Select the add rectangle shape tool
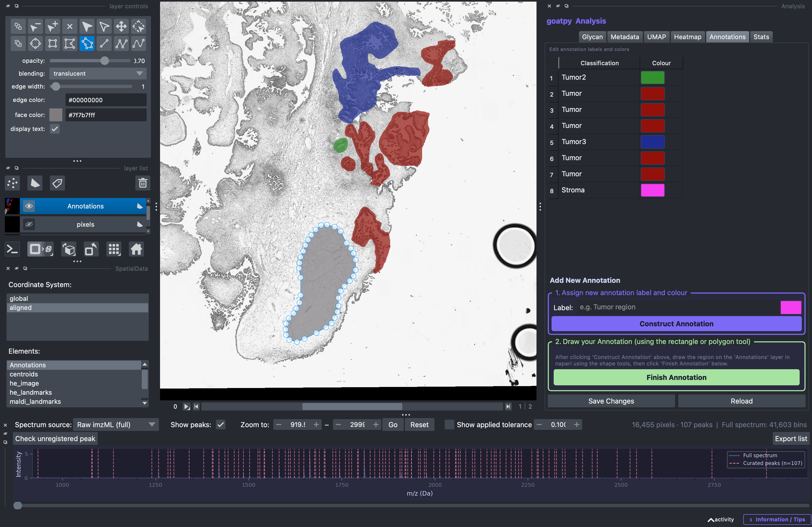 tap(53, 44)
